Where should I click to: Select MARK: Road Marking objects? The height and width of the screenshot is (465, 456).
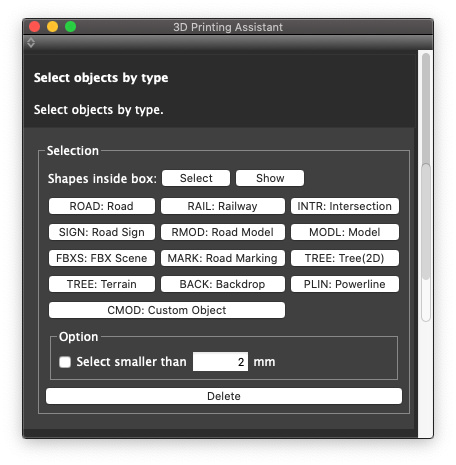click(223, 258)
